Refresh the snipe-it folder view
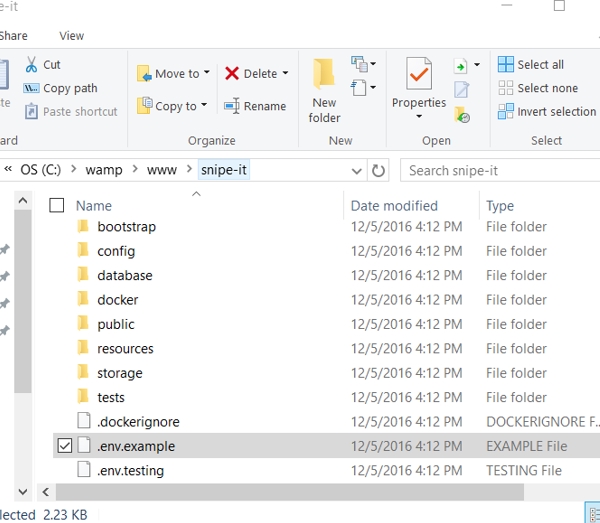600x523 pixels. pyautogui.click(x=378, y=170)
